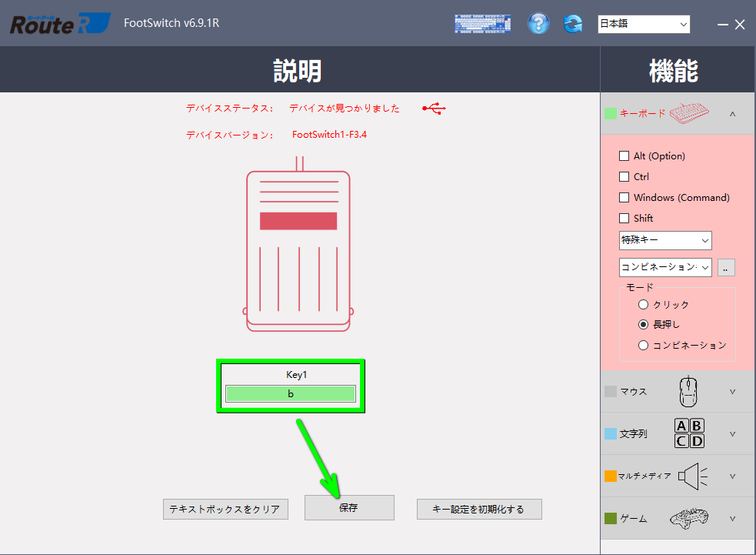Enable the Ctrl modifier checkbox
This screenshot has height=555, width=756.
[x=624, y=176]
